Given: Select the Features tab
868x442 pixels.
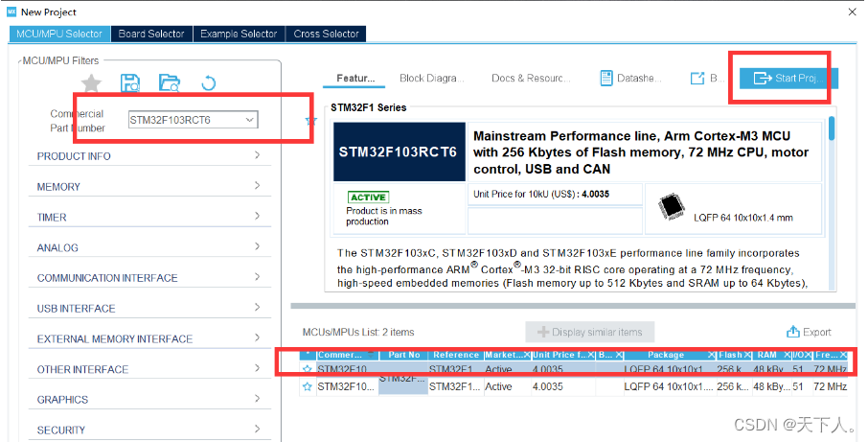Looking at the screenshot, I should (355, 78).
